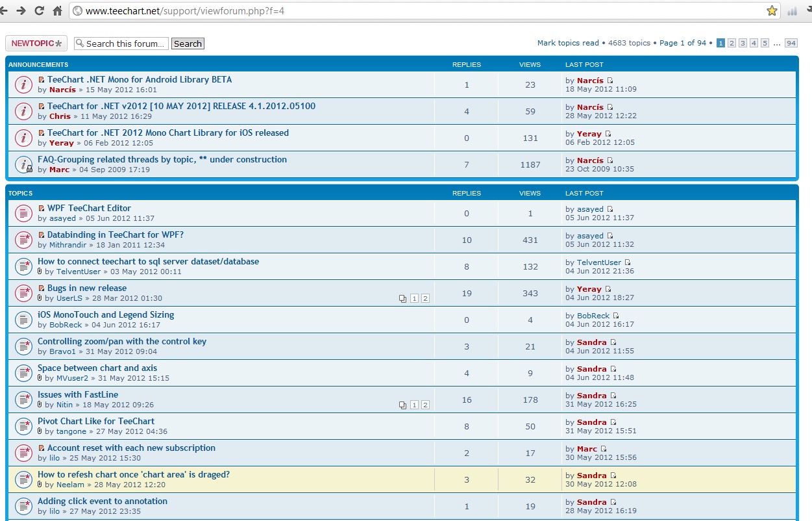Focus the 'Search this forum' field

121,44
